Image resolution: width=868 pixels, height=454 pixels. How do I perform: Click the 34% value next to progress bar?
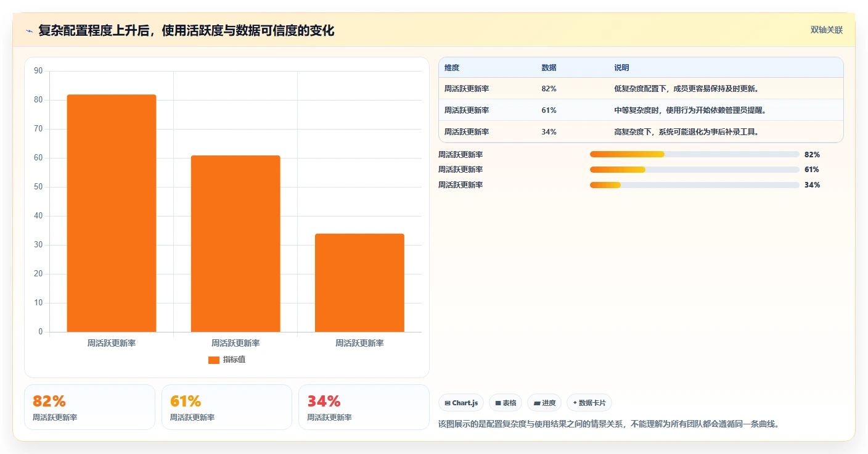tap(812, 185)
